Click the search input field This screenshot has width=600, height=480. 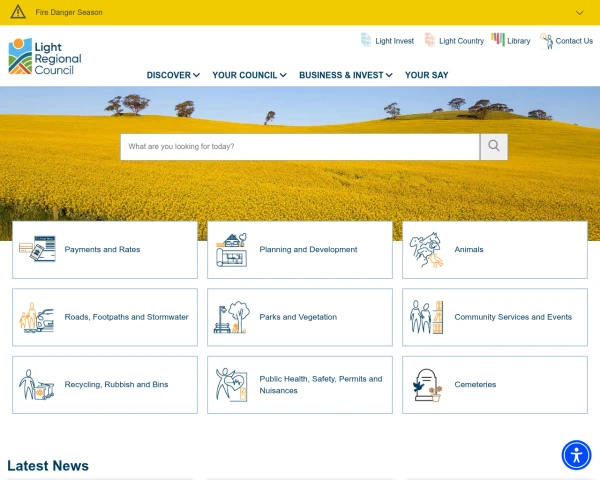300,147
